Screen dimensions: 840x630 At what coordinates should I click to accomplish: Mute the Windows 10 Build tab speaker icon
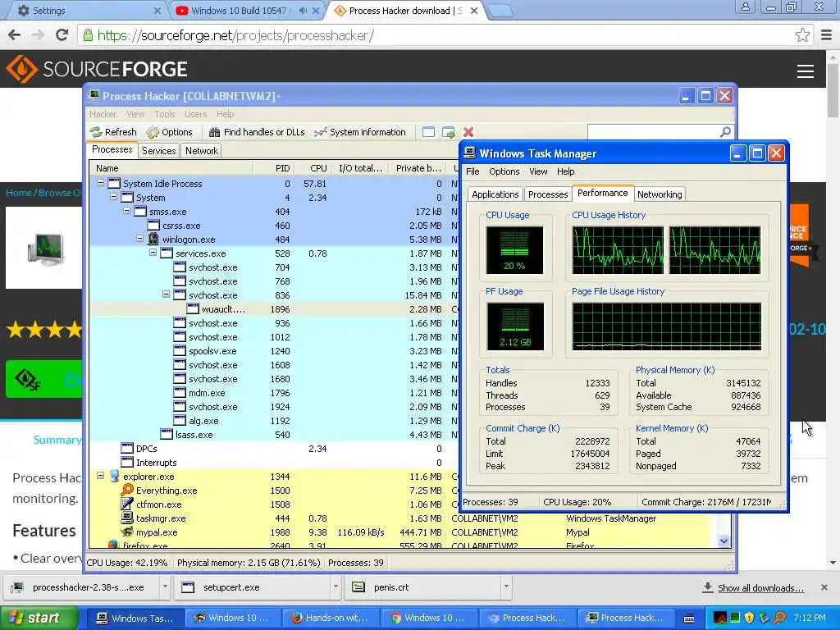point(303,11)
